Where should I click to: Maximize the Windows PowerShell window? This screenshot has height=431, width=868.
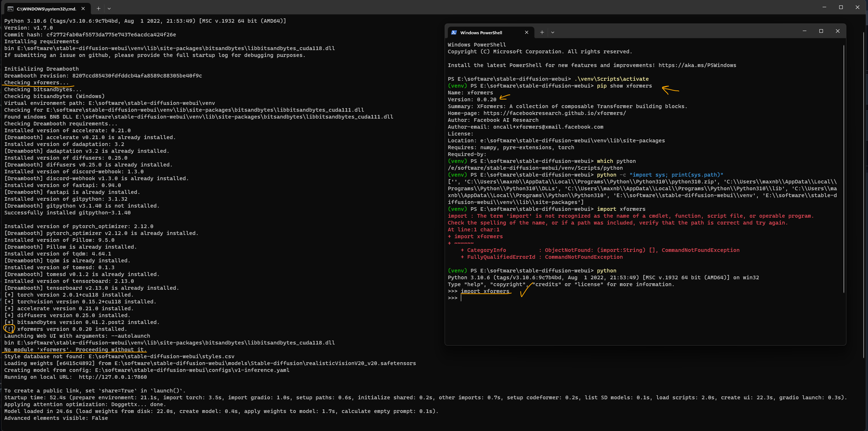(821, 31)
